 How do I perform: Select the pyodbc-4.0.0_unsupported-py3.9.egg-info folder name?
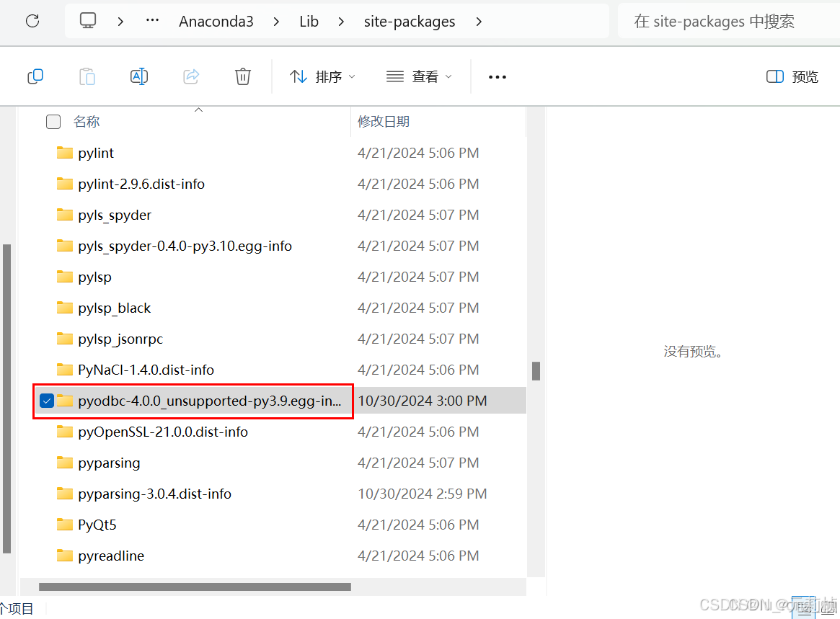(x=210, y=401)
